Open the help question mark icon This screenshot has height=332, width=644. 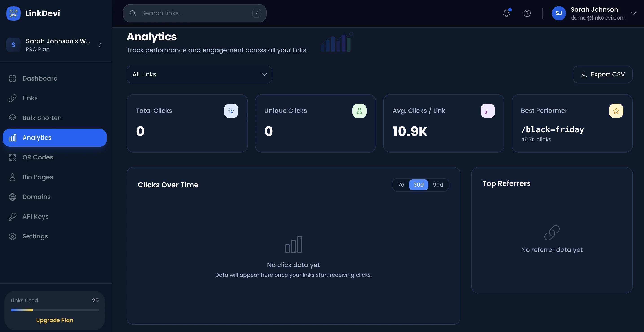point(527,13)
